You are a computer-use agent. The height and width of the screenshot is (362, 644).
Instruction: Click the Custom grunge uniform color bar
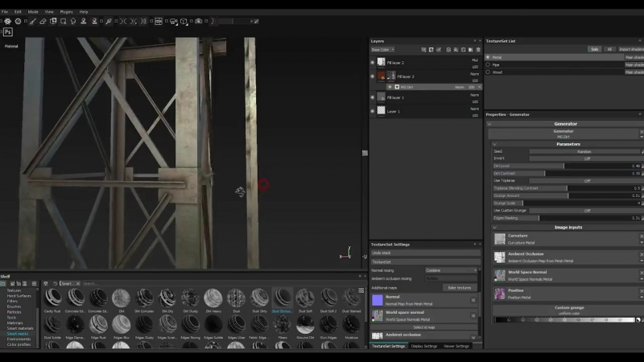(x=565, y=319)
